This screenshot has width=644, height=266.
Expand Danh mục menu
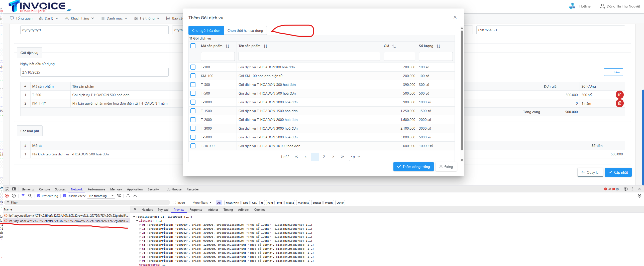[114, 18]
